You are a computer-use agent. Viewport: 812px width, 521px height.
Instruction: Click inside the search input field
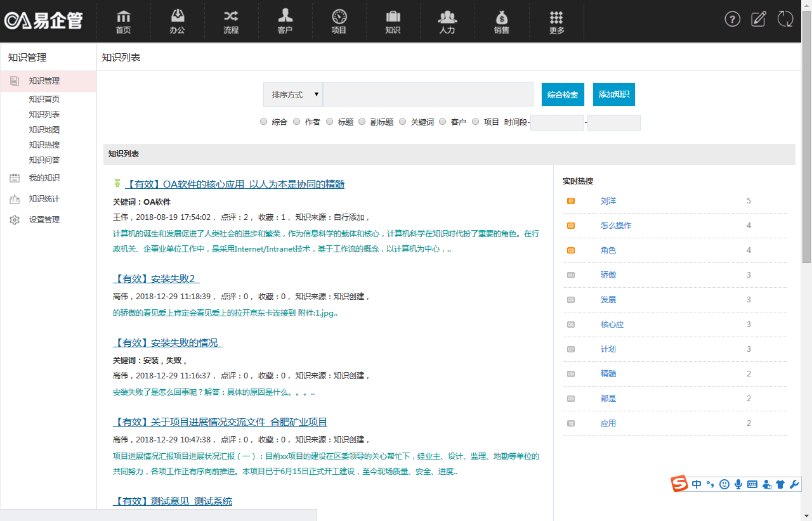428,94
